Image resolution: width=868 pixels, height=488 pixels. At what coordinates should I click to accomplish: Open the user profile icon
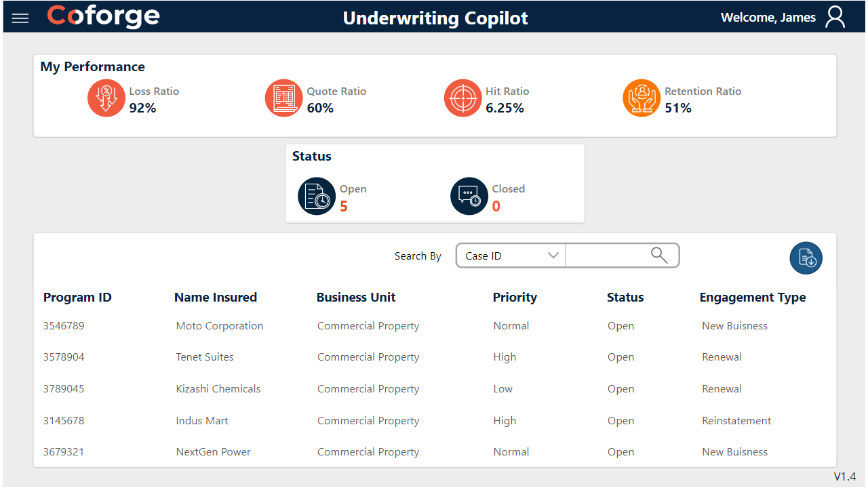pos(835,18)
